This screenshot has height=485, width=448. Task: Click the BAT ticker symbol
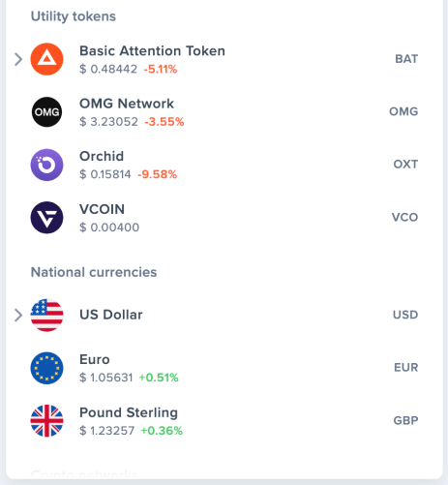[x=406, y=59]
